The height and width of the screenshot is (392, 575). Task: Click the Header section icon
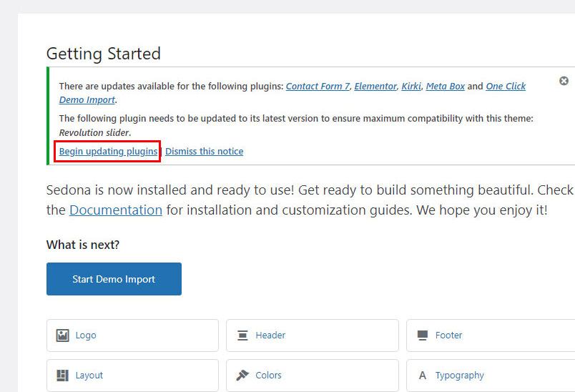tap(242, 335)
